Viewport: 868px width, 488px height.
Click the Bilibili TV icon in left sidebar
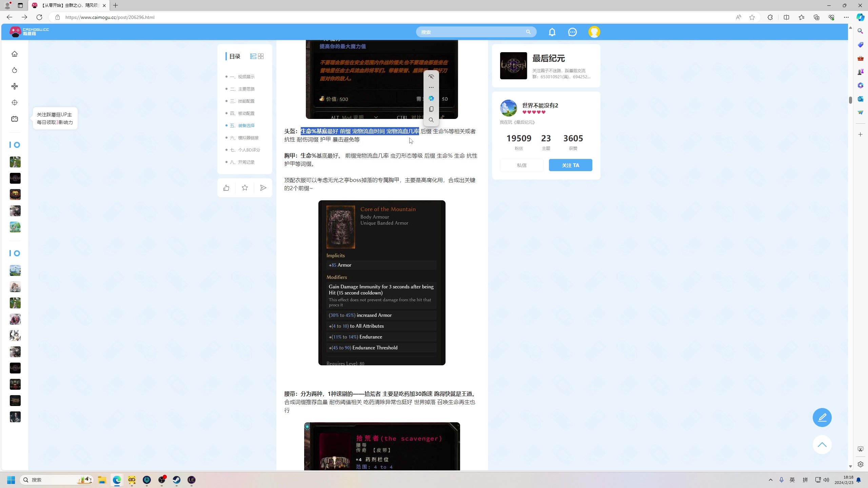point(15,119)
